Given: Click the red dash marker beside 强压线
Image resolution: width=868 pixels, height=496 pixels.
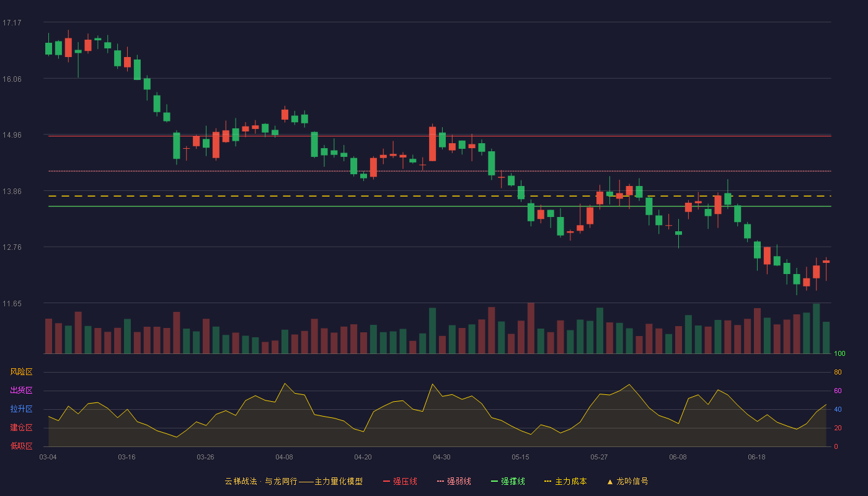Looking at the screenshot, I should coord(386,481).
